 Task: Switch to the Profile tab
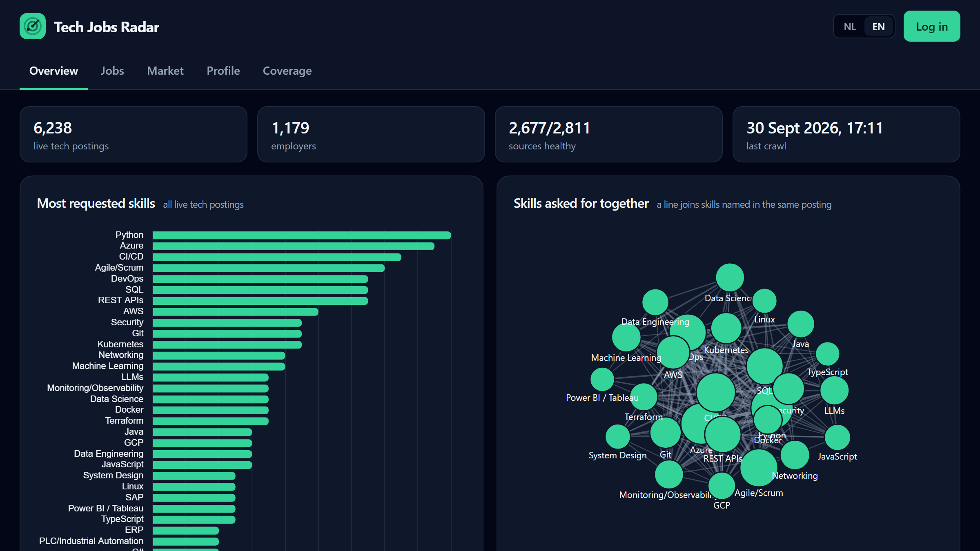click(223, 71)
